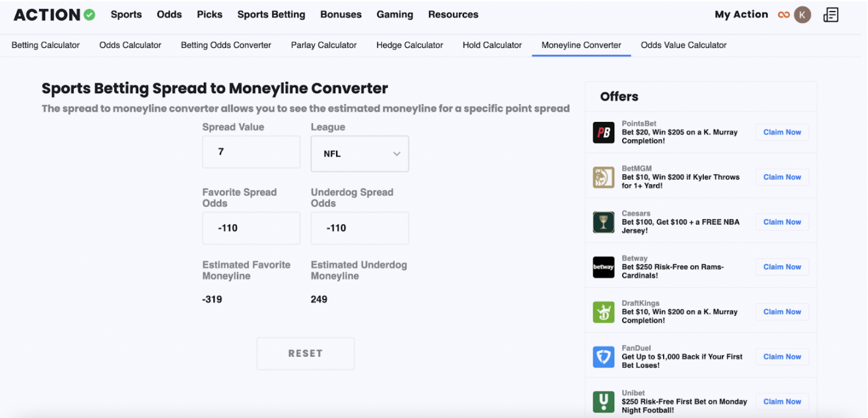Open the Odds menu in navigation
This screenshot has width=868, height=418.
[x=169, y=14]
